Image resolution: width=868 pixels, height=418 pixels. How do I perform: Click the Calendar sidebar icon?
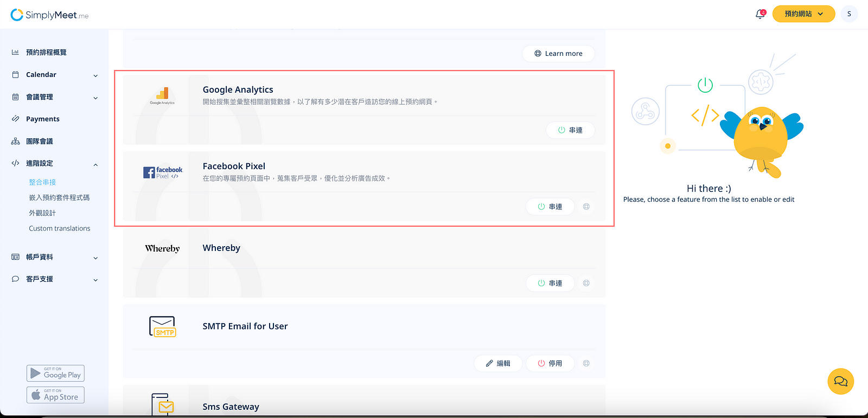tap(15, 75)
